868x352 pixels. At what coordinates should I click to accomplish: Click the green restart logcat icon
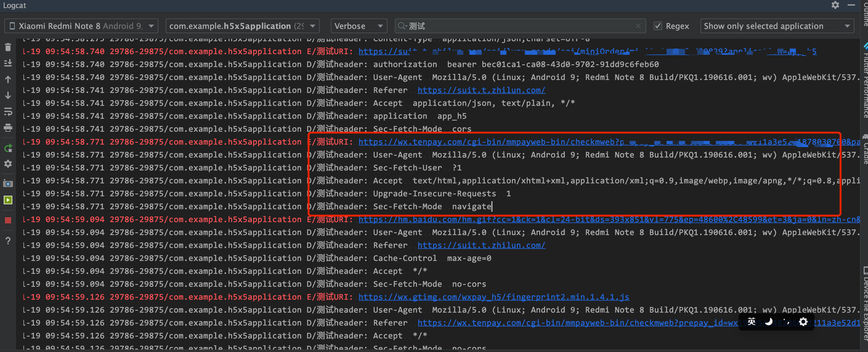tap(8, 148)
